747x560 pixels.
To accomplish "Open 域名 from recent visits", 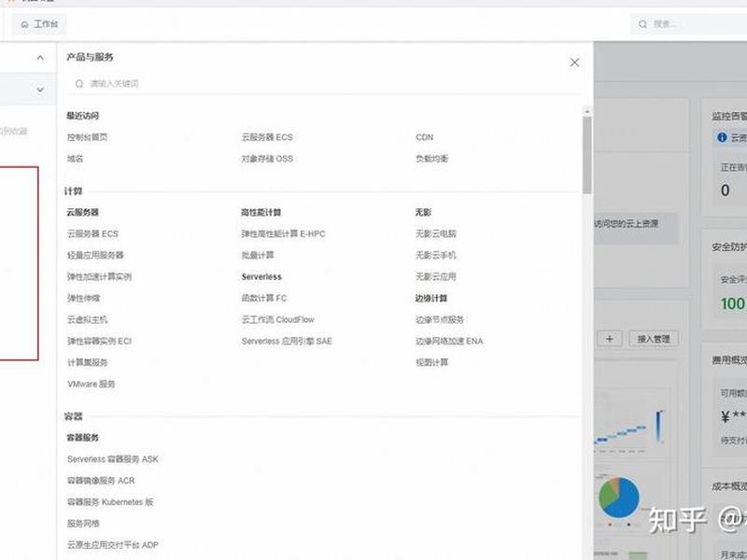I will (x=75, y=159).
